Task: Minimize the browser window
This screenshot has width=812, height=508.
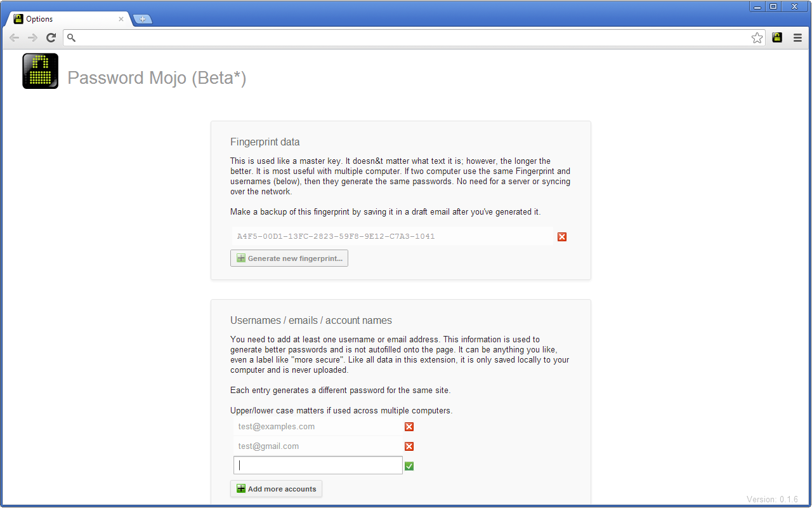Action: coord(757,6)
